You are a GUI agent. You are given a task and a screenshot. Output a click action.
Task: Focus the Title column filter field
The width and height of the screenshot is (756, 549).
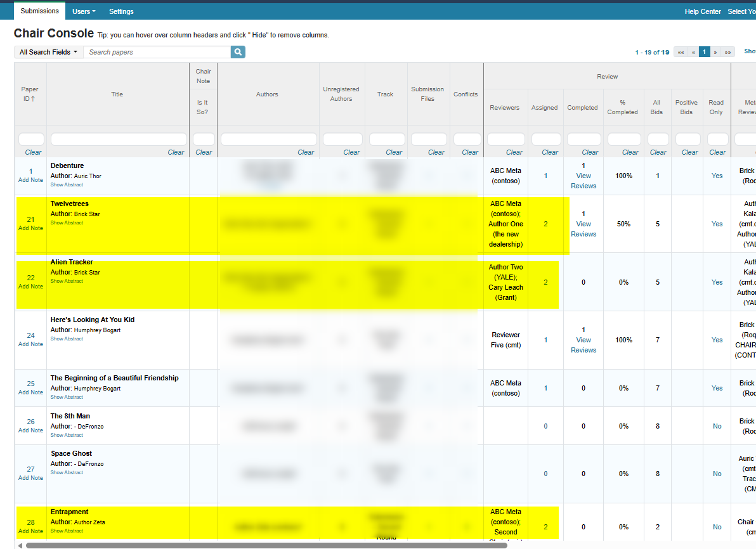pyautogui.click(x=119, y=139)
